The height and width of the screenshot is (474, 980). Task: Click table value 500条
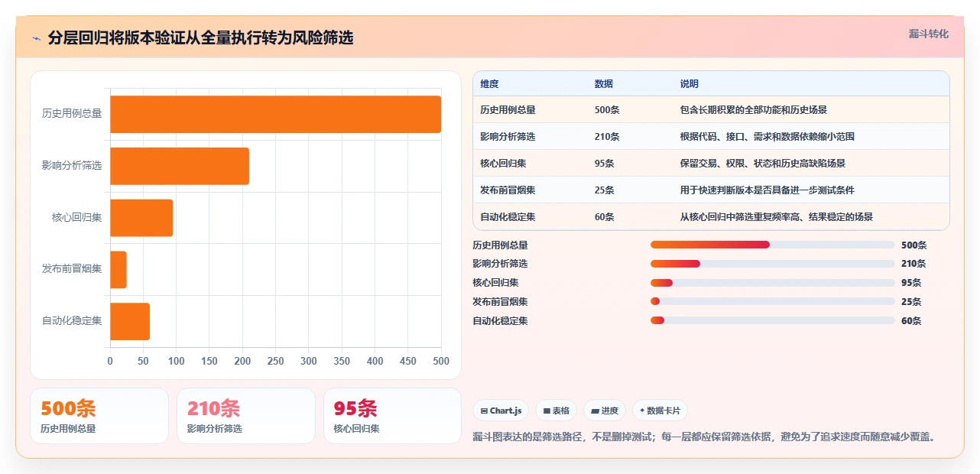[x=607, y=110]
